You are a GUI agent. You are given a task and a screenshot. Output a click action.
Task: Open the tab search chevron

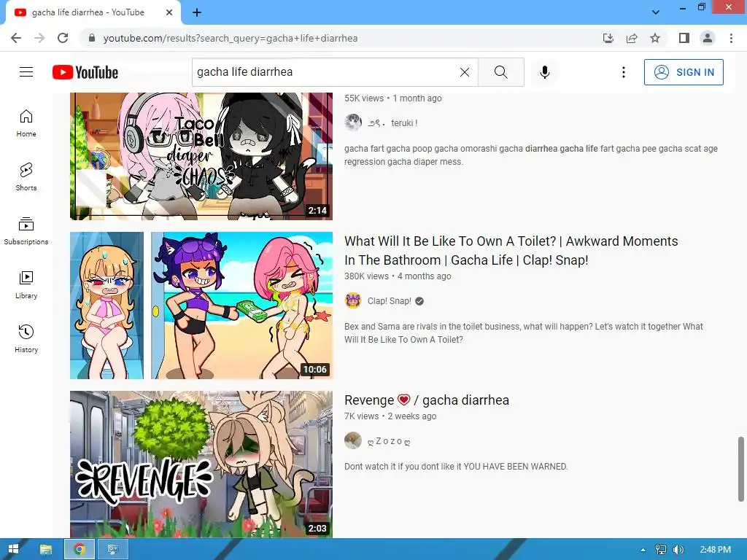pos(656,12)
